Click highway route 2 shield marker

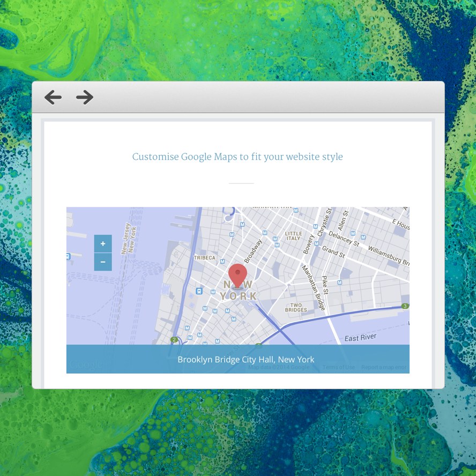coord(174,339)
